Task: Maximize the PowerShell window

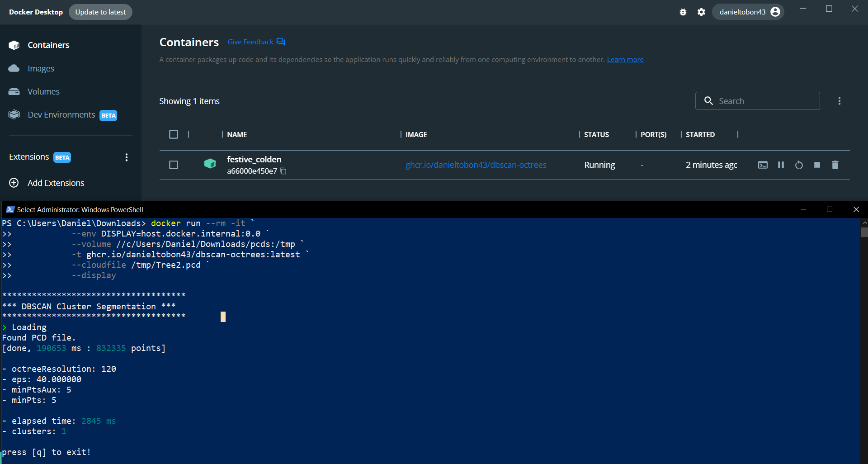Action: [830, 209]
